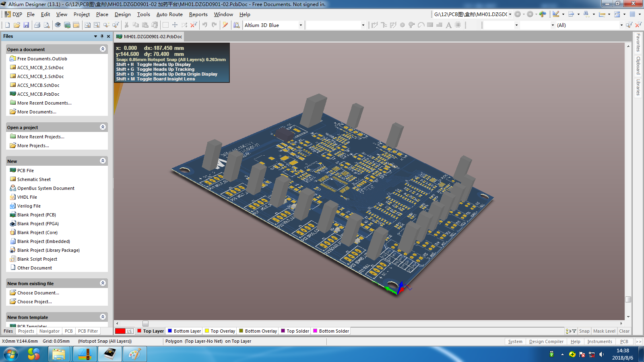Click the Redo arrow icon

click(214, 25)
